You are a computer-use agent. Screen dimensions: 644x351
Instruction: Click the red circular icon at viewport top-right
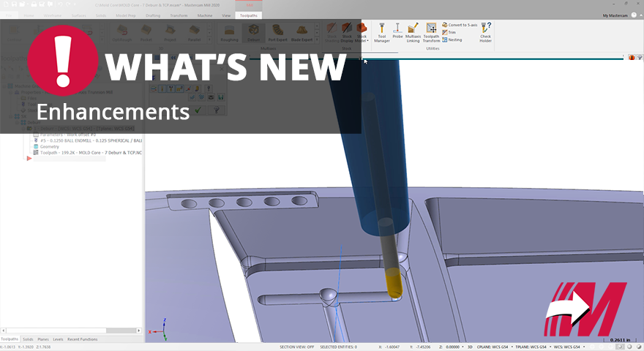click(632, 58)
